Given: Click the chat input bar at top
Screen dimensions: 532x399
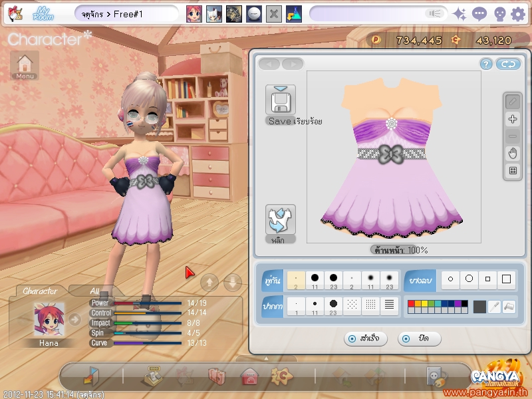Looking at the screenshot, I should [378, 14].
